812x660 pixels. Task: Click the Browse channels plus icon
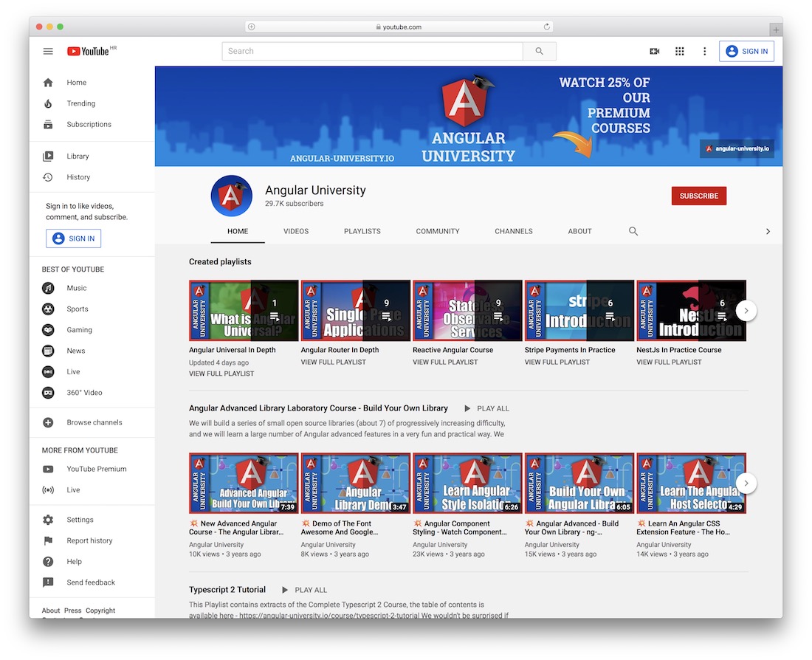(x=48, y=422)
